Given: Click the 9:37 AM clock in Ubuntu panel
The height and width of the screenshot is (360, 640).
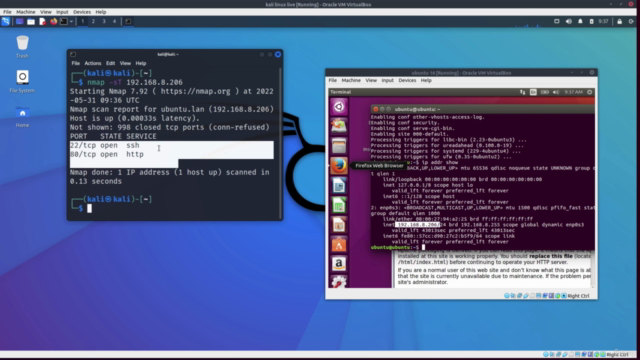Looking at the screenshot, I should [573, 92].
